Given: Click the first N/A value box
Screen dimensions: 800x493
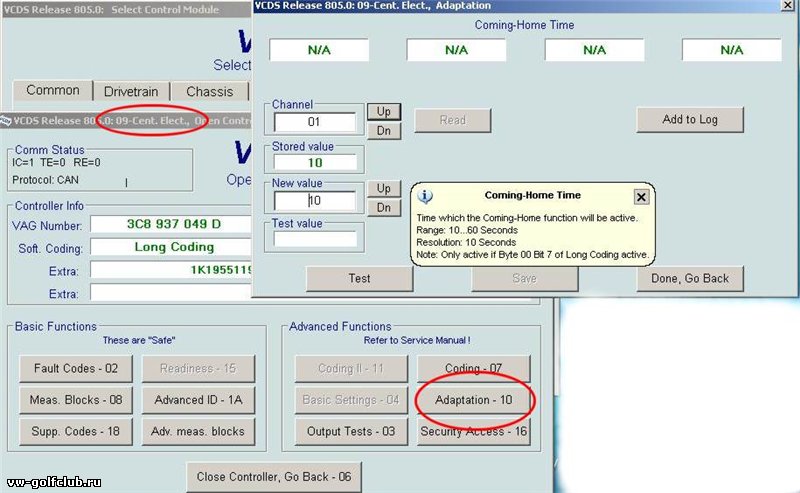Looking at the screenshot, I should (x=319, y=50).
